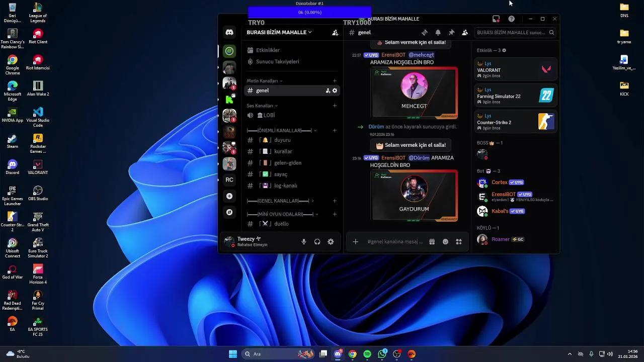Expand the GENEL KANALLAR category
644x362 pixels.
pyautogui.click(x=280, y=201)
